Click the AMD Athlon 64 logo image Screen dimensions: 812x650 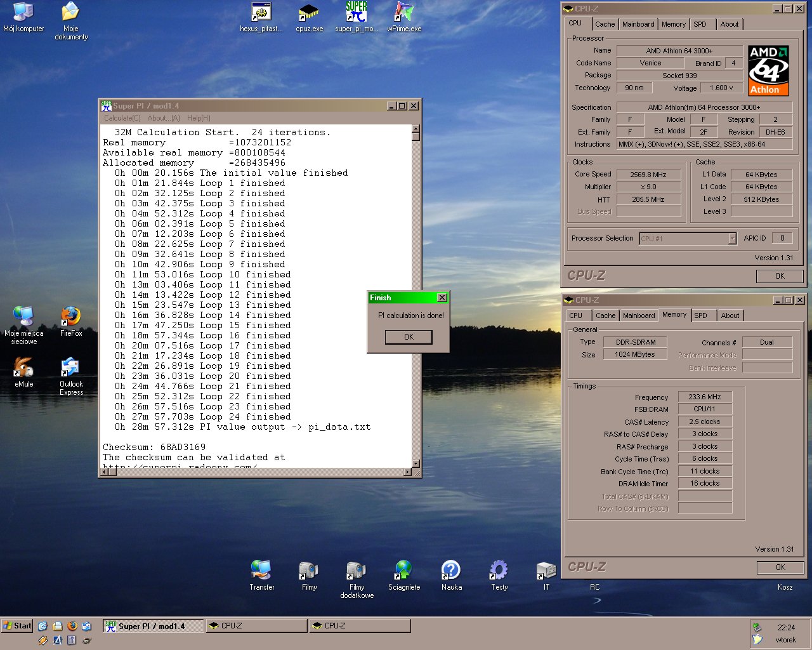[x=768, y=70]
